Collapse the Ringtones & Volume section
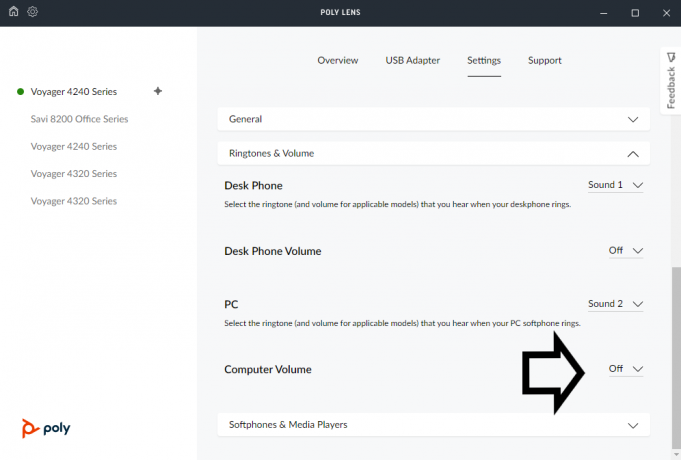The height and width of the screenshot is (460, 681). [632, 154]
